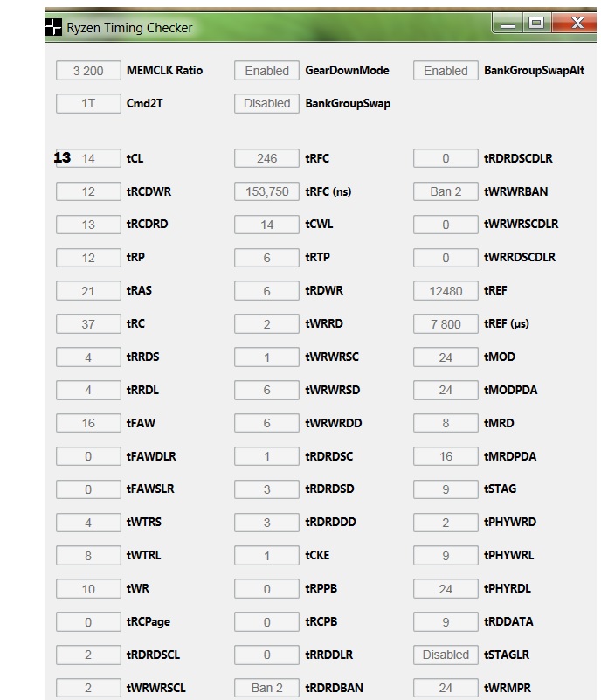Click the Ryzen Timing Checker title bar icon
Image resolution: width=601 pixels, height=700 pixels.
pyautogui.click(x=54, y=27)
